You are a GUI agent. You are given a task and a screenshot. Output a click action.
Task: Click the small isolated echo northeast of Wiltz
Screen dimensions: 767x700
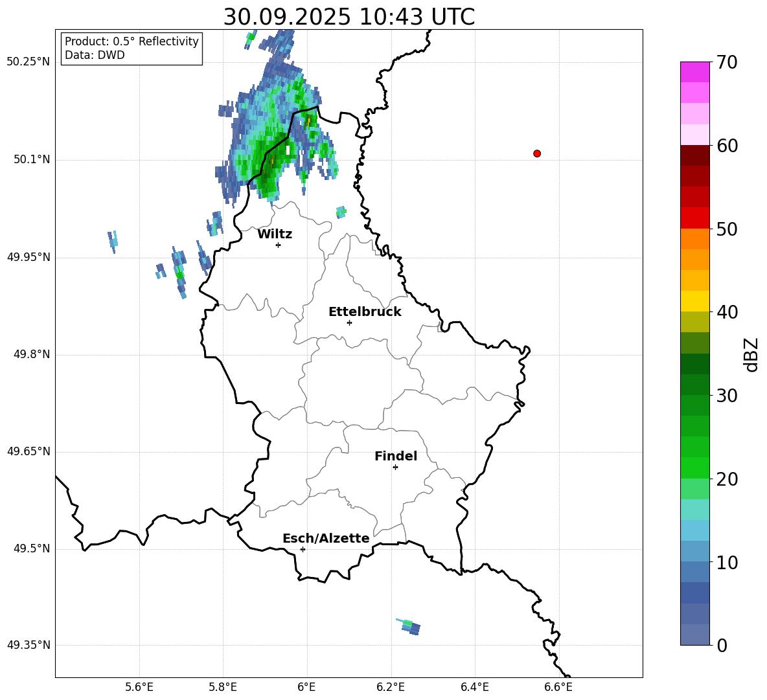coord(341,212)
